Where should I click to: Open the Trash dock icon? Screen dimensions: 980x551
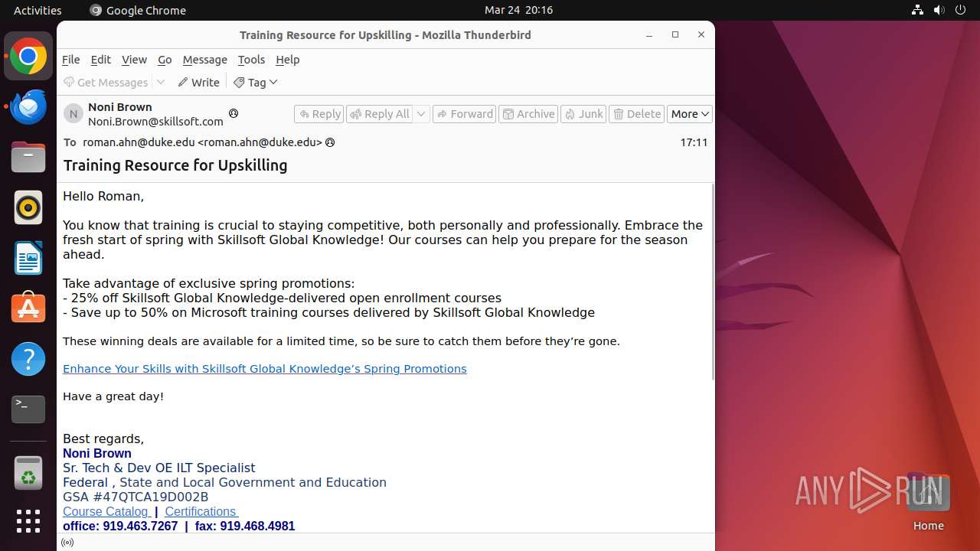tap(28, 473)
